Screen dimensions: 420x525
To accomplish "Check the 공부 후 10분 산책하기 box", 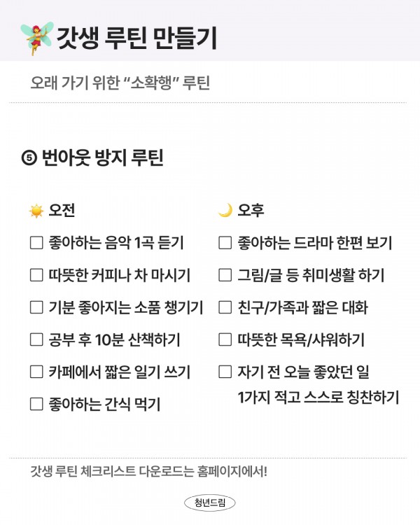I will tap(36, 340).
